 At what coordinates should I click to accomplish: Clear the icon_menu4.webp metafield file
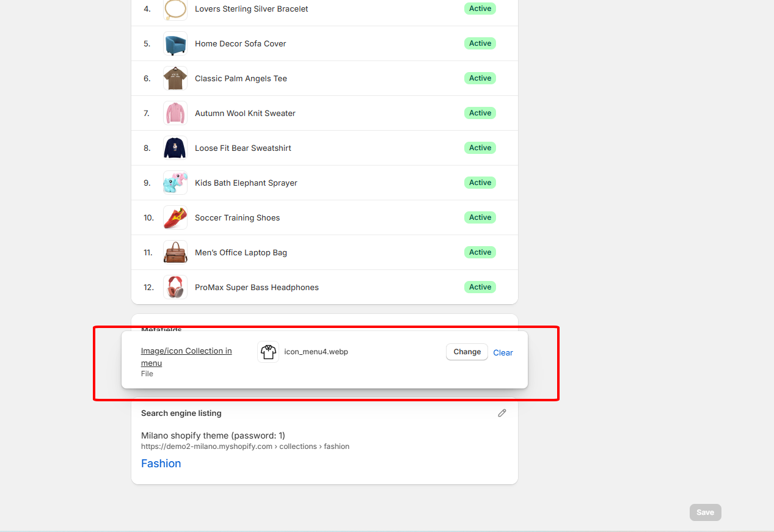click(x=503, y=352)
